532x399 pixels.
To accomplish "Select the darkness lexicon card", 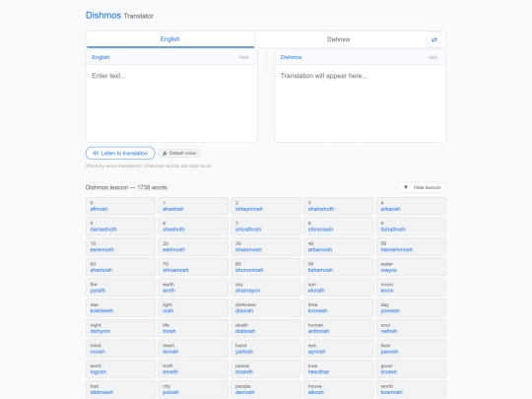I will [x=266, y=307].
